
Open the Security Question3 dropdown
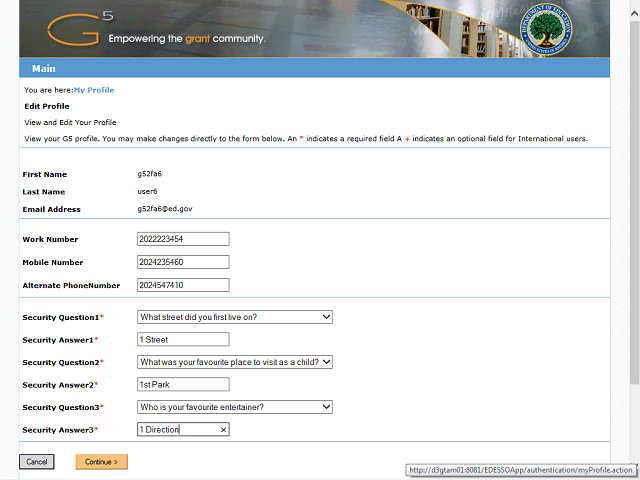(x=234, y=407)
